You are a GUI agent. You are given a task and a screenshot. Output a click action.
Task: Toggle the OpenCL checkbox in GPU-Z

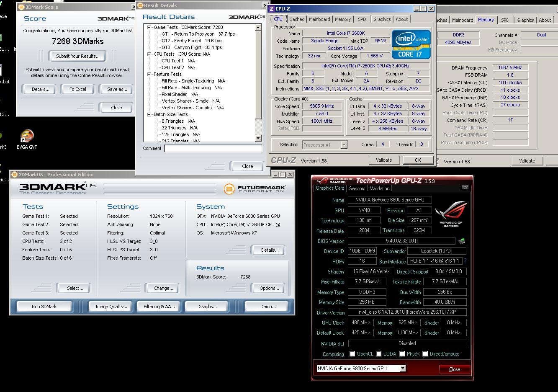pos(352,354)
